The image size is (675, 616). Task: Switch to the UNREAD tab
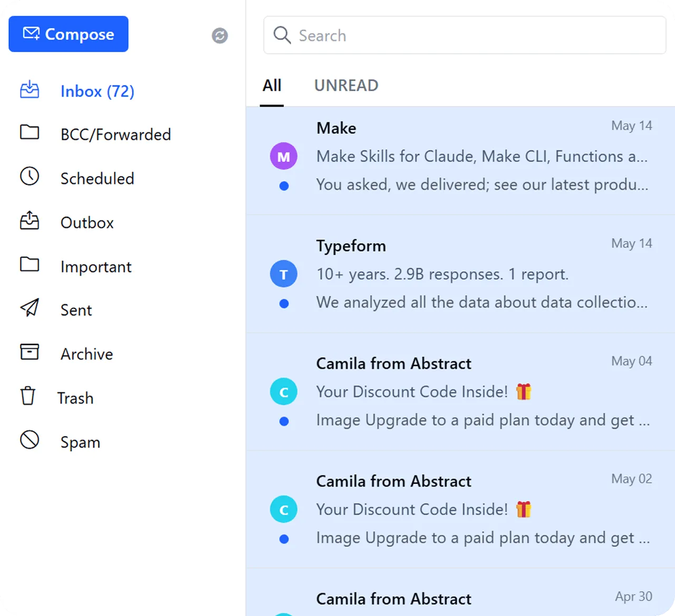point(346,85)
